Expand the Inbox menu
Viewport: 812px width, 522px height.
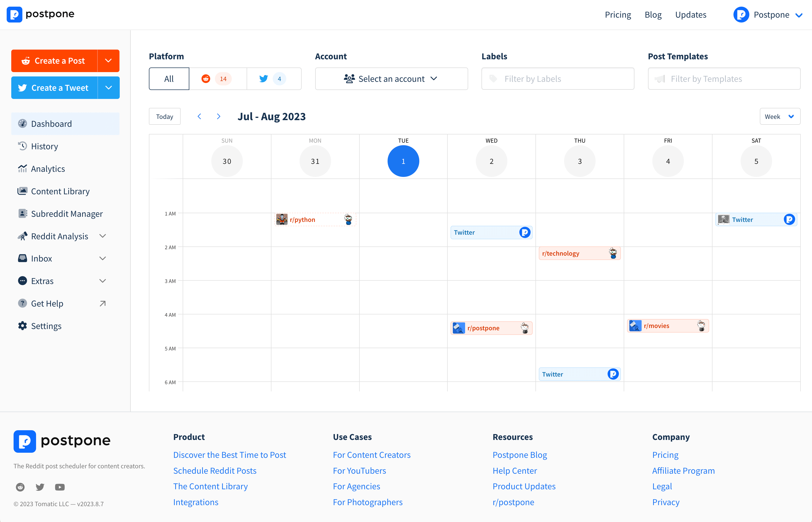click(102, 258)
